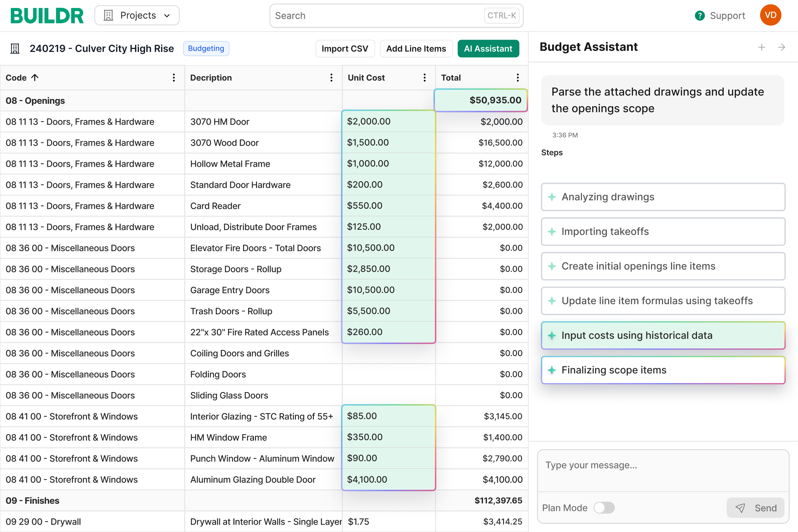Click the Total column three-dot icon
The height and width of the screenshot is (532, 798).
pos(517,78)
